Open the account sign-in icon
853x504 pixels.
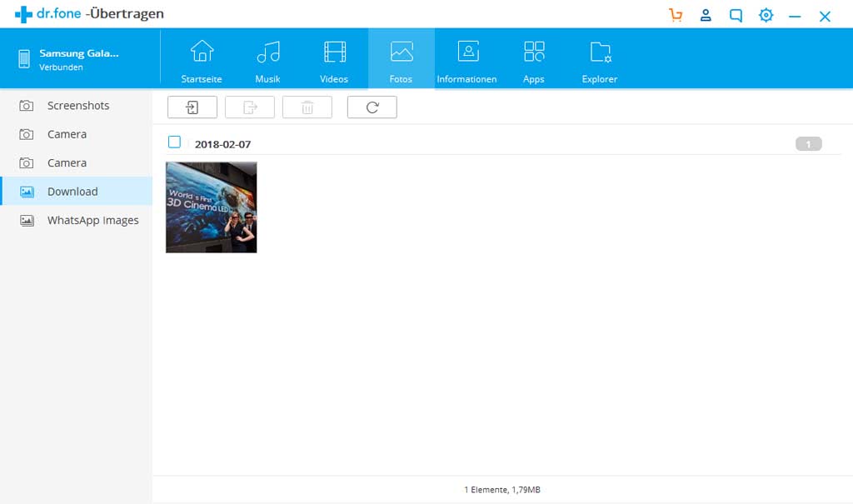[x=706, y=15]
